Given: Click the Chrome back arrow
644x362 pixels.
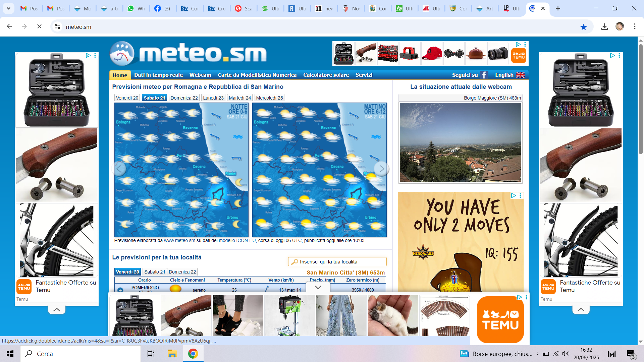Looking at the screenshot, I should point(9,26).
